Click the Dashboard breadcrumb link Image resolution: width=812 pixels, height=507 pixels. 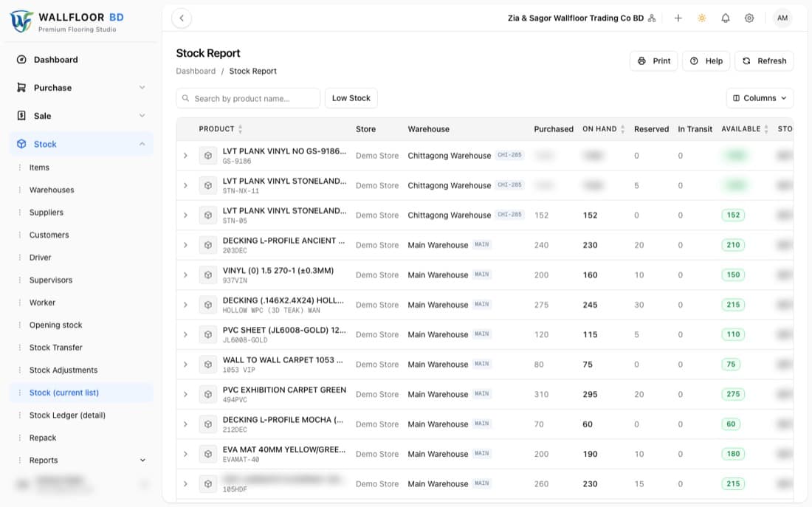tap(196, 71)
